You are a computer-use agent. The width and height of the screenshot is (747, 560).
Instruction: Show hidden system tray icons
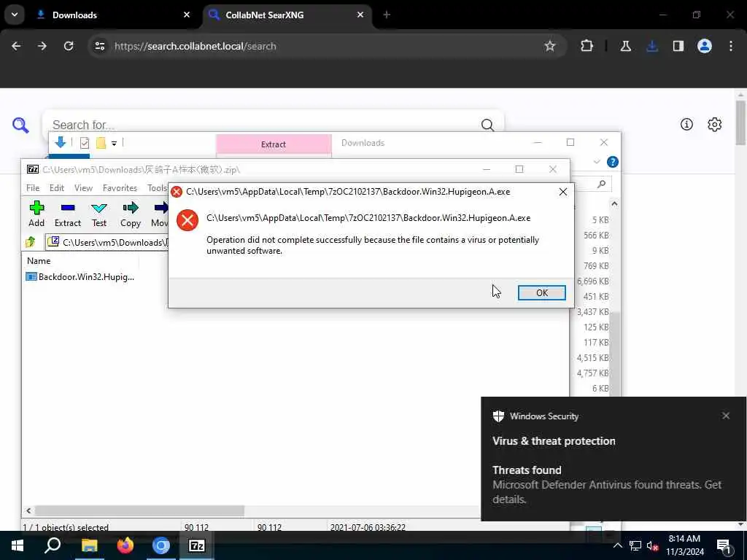pyautogui.click(x=617, y=545)
